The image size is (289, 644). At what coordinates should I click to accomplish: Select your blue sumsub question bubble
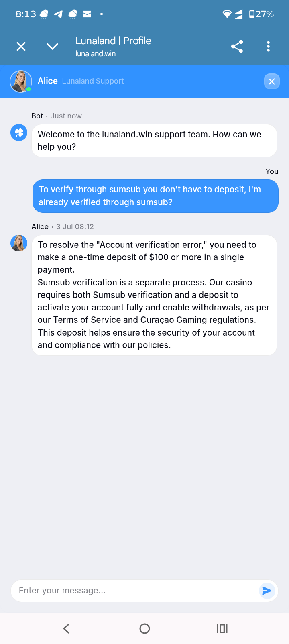155,196
